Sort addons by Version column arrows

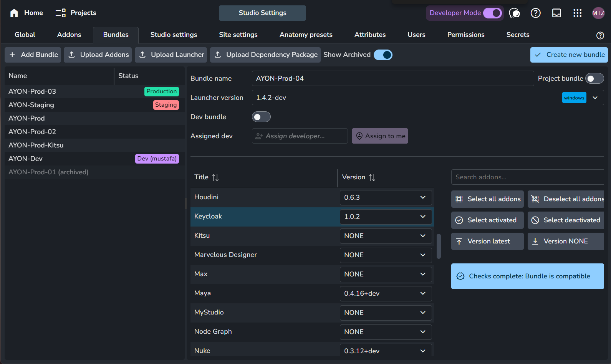click(372, 177)
